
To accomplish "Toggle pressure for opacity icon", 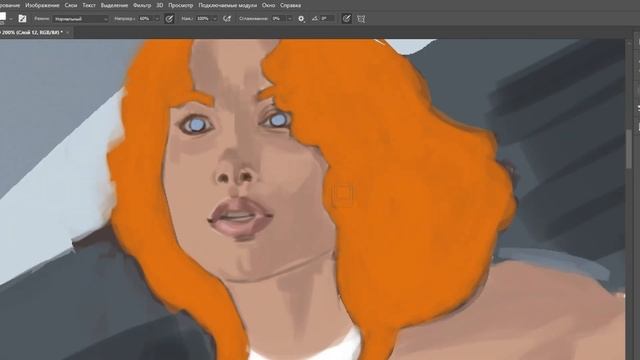I will click(169, 19).
